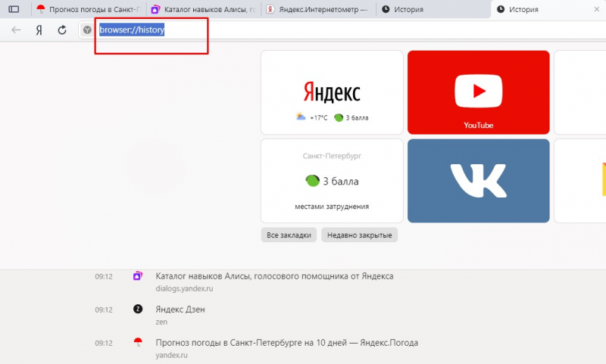This screenshot has width=606, height=364.
Task: Click the umbrella favicon on the weather tab
Action: point(41,9)
